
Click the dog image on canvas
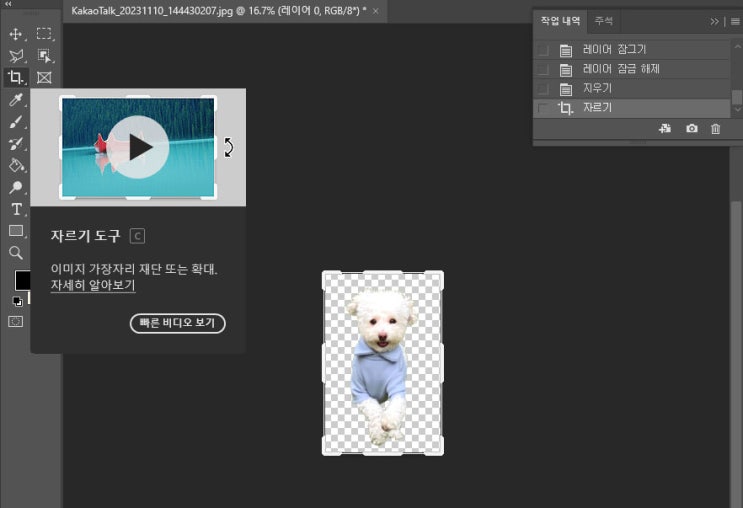(381, 365)
